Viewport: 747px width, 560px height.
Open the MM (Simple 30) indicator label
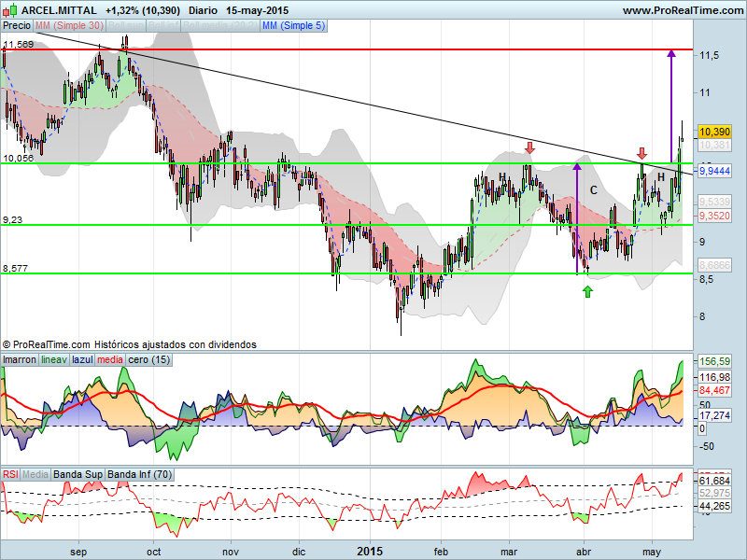point(69,26)
